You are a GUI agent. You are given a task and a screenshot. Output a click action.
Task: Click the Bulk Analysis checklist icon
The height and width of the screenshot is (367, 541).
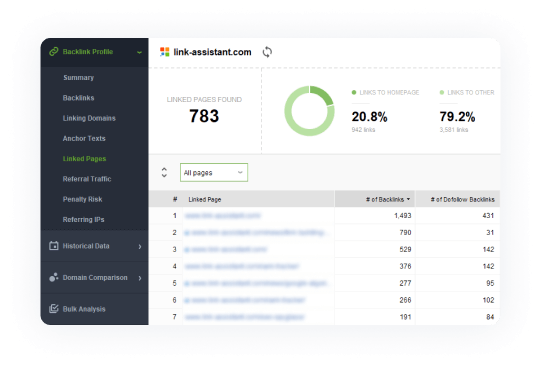(x=54, y=309)
